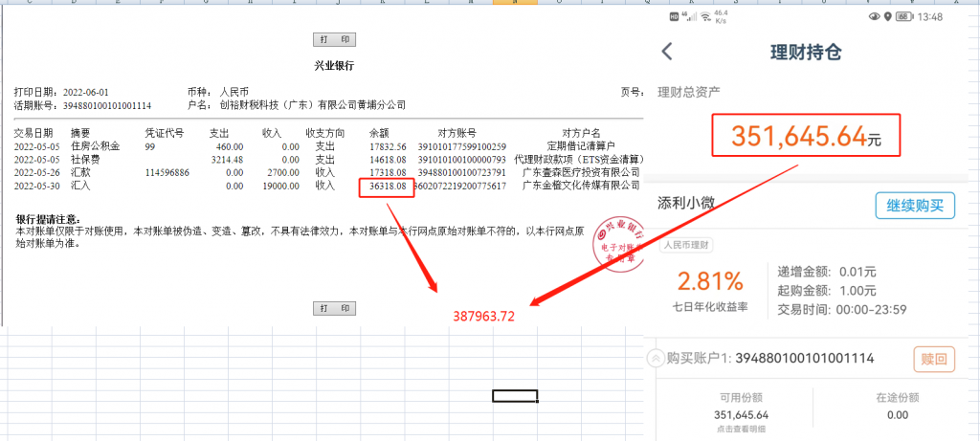Click 币种: 人民币 text

(x=218, y=92)
